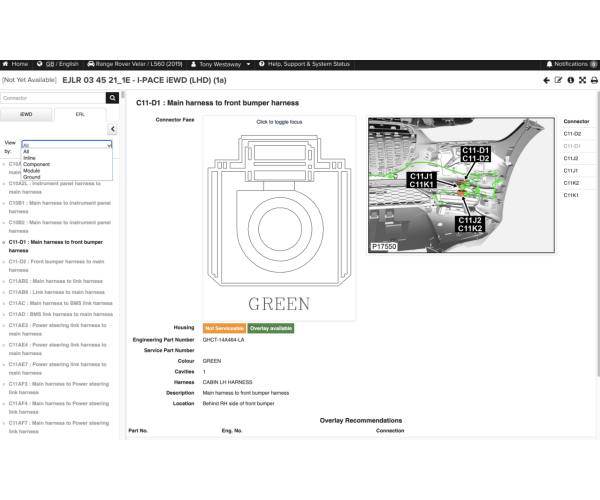Click the main page vertical scrollbar
Viewport: 600px width, 500px height.
click(x=598, y=233)
